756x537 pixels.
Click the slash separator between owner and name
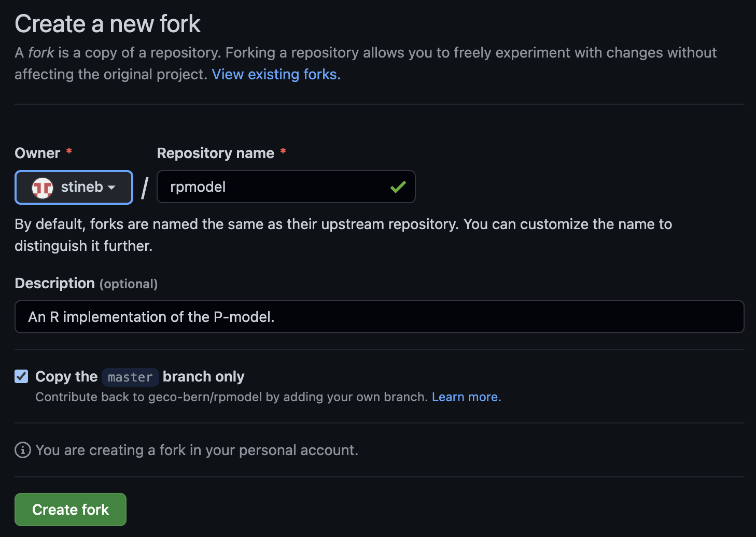(x=145, y=188)
